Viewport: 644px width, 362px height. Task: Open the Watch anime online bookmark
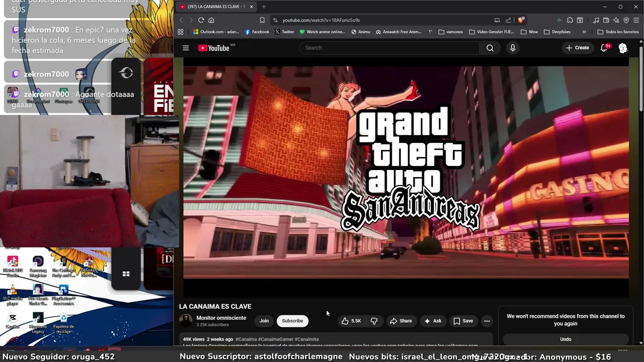[322, 32]
